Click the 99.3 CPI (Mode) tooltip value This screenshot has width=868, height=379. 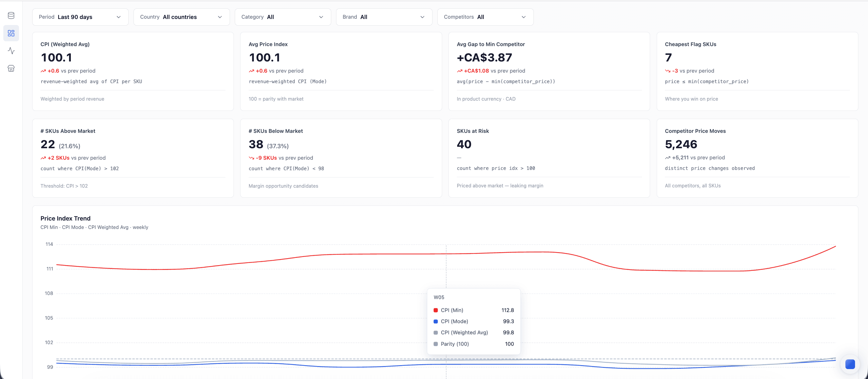tap(508, 321)
